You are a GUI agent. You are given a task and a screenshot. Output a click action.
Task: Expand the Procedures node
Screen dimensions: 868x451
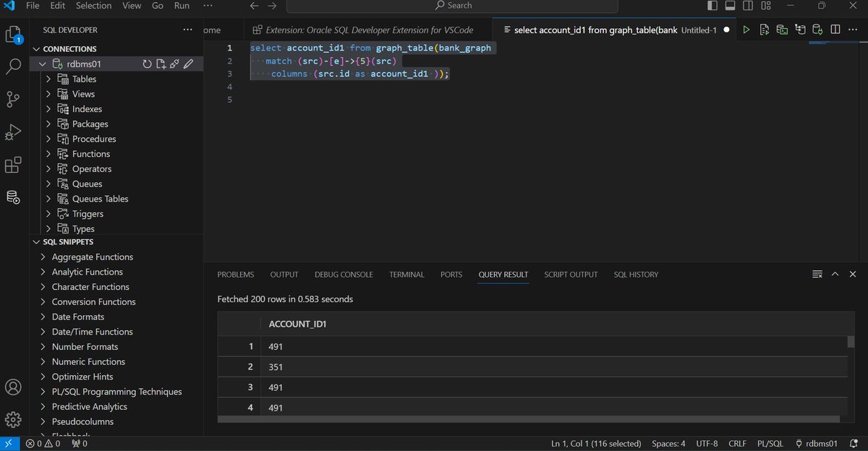click(x=48, y=139)
